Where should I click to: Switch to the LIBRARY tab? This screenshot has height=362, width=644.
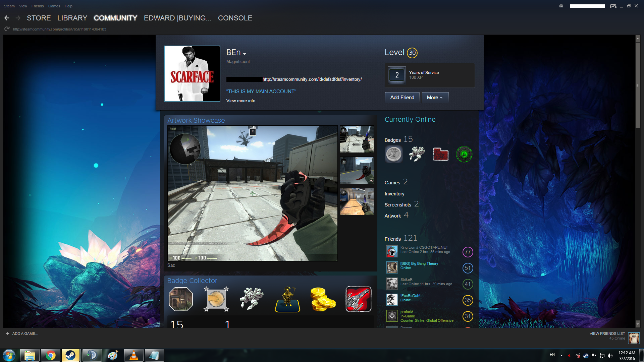(x=72, y=18)
